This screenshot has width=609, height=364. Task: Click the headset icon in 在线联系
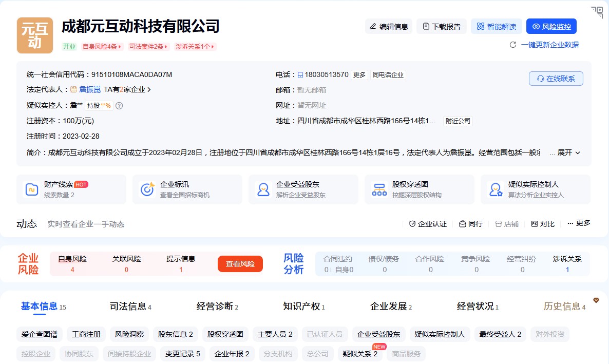(x=540, y=79)
